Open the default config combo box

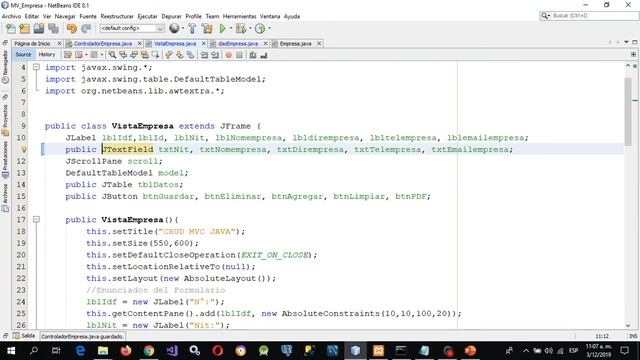[x=132, y=28]
